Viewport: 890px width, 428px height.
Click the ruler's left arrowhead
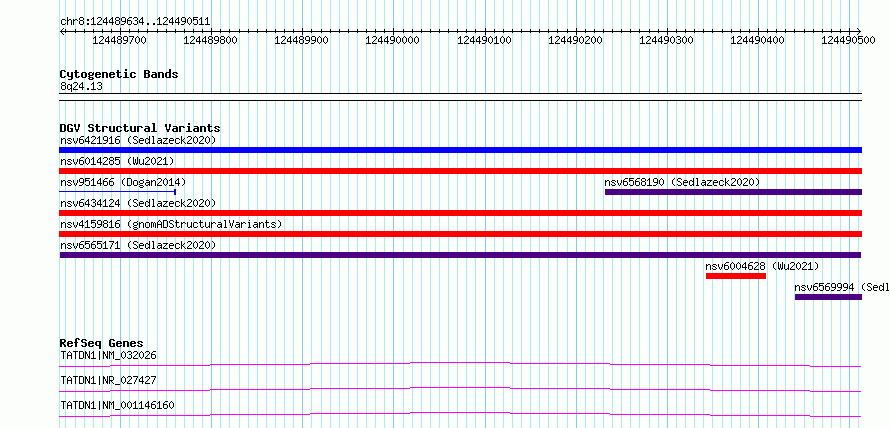point(62,31)
